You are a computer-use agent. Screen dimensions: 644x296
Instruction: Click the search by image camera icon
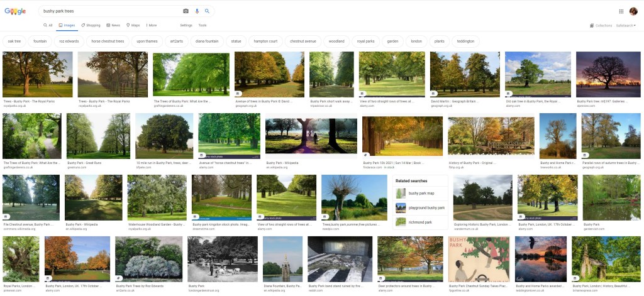pos(186,11)
